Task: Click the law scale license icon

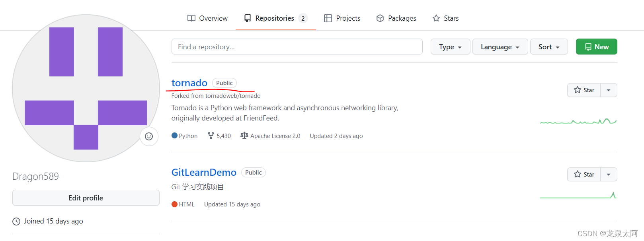Action: (244, 136)
